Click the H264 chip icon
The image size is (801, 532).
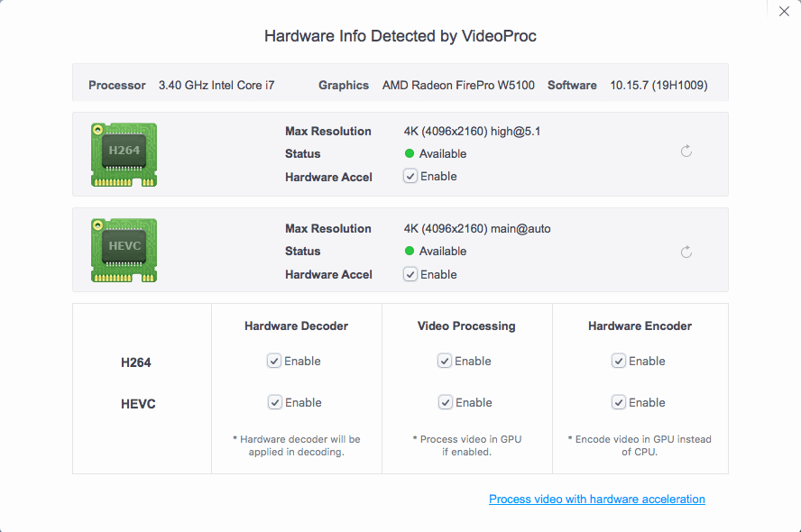124,154
